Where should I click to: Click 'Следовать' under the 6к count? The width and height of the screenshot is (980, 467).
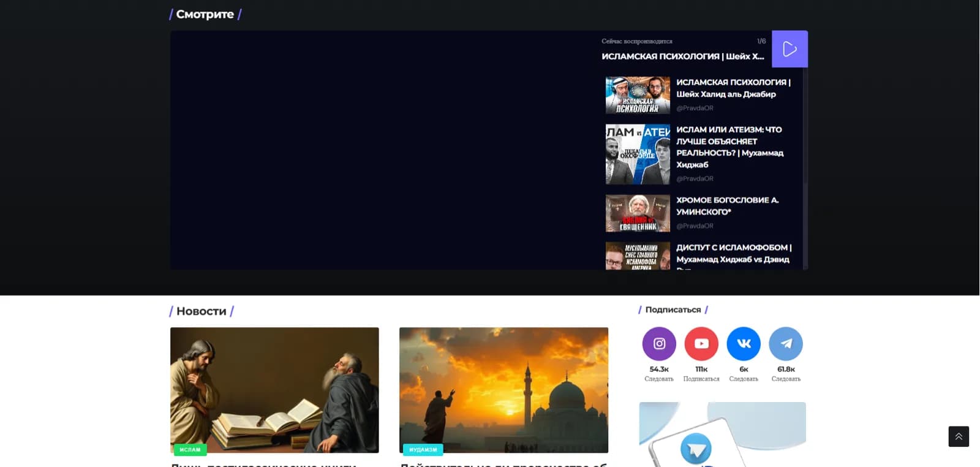tap(744, 379)
